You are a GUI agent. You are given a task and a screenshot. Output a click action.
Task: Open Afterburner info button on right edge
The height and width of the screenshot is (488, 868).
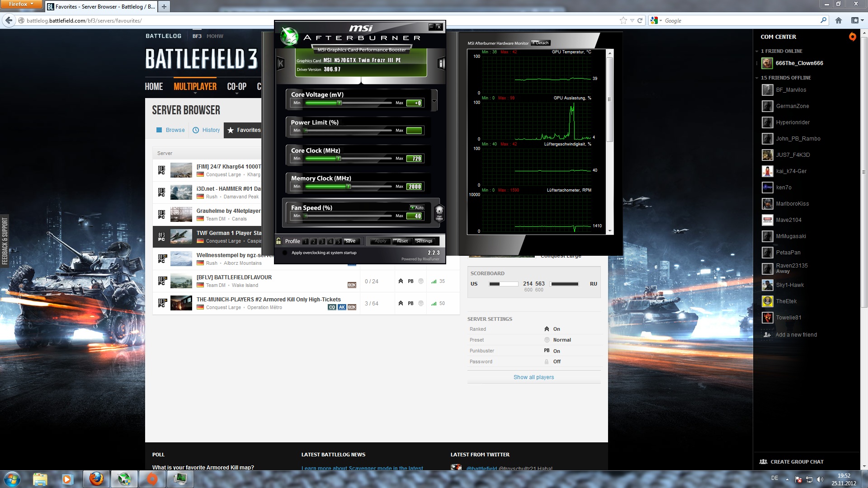pos(441,64)
